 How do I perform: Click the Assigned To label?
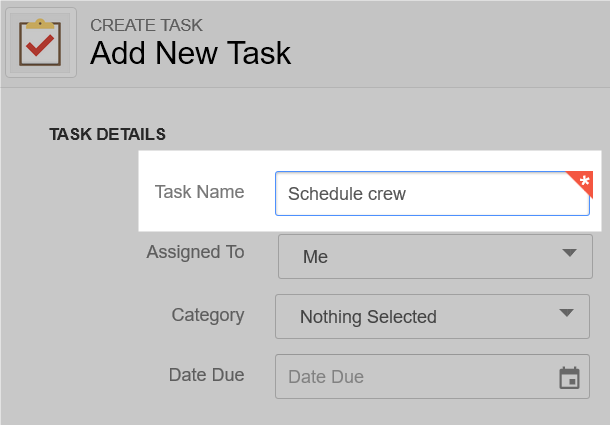[x=195, y=252]
